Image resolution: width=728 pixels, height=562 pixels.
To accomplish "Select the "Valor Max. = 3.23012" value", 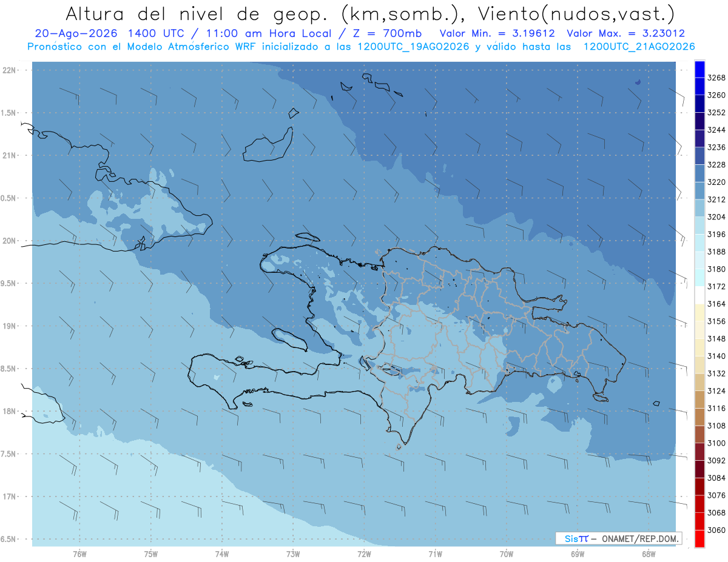I will click(625, 34).
